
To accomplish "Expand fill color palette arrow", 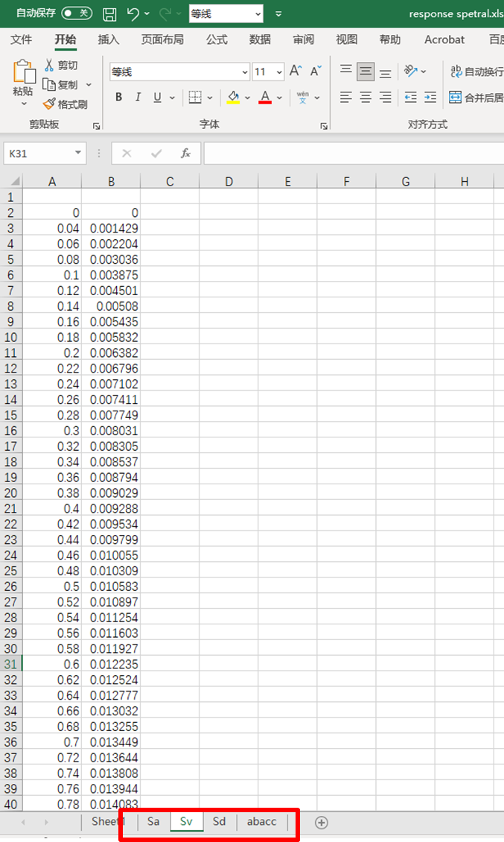I will click(x=247, y=98).
